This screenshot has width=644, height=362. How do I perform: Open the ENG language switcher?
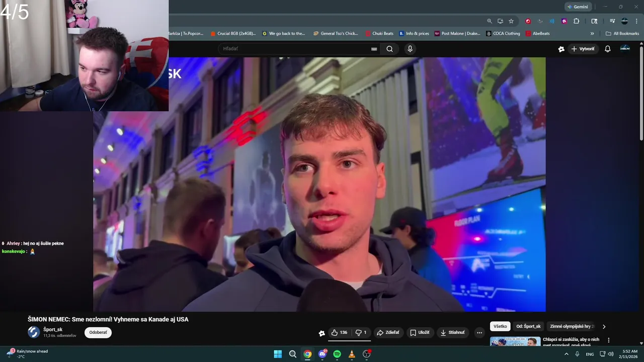coord(590,354)
